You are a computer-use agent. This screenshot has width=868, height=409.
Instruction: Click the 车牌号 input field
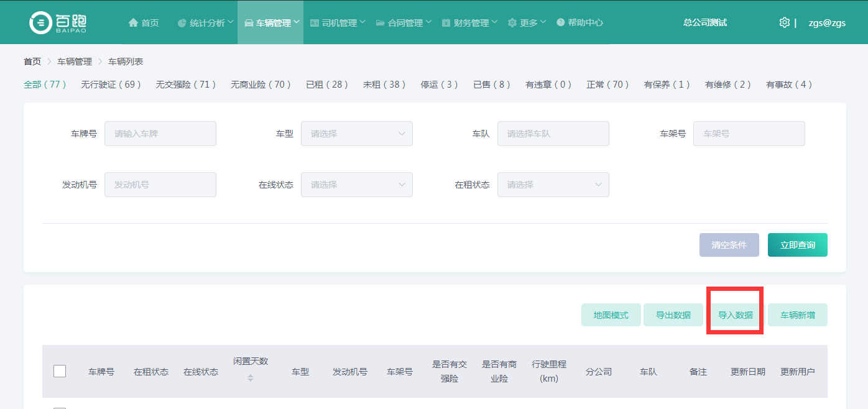(160, 134)
